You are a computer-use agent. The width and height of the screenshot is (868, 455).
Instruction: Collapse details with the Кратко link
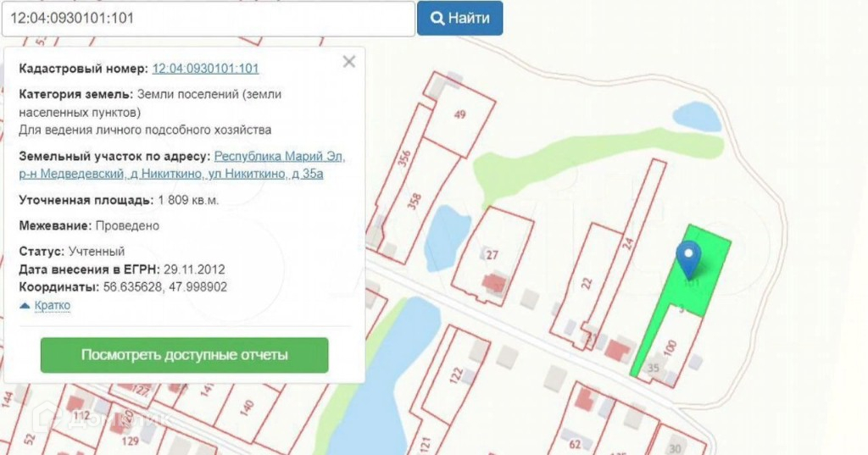click(x=52, y=305)
